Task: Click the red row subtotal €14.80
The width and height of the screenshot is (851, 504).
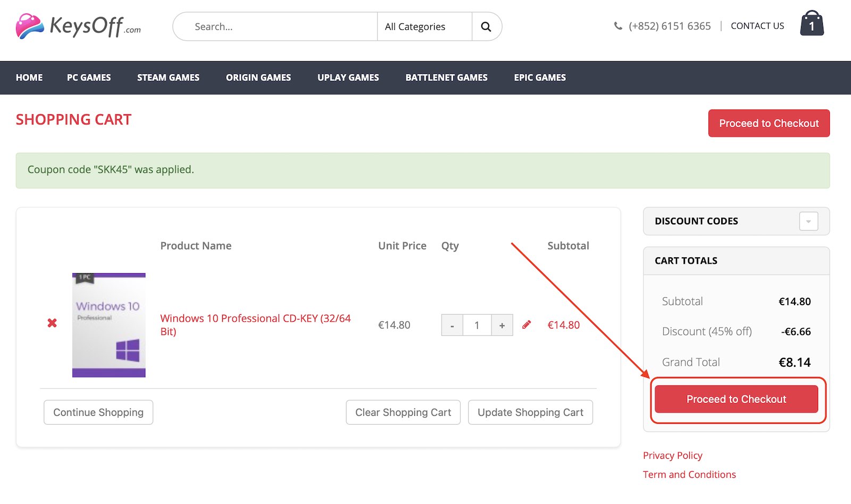Action: pos(564,325)
